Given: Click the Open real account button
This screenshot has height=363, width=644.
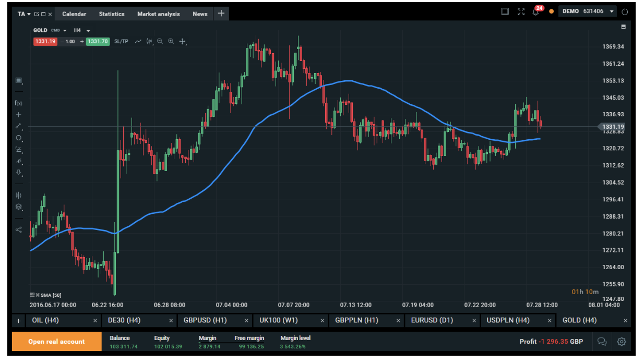Looking at the screenshot, I should click(56, 342).
